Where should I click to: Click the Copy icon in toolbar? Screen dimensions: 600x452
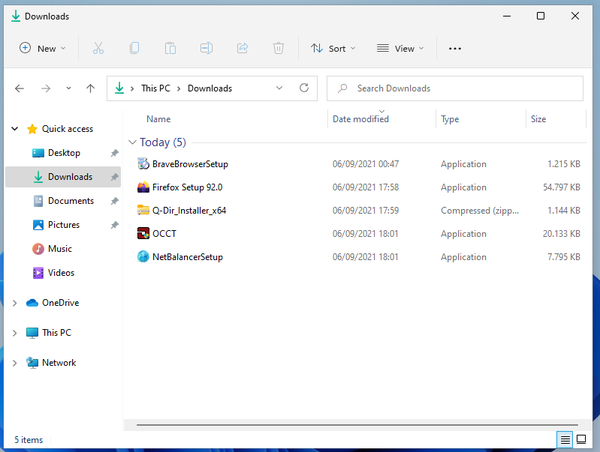tap(134, 48)
